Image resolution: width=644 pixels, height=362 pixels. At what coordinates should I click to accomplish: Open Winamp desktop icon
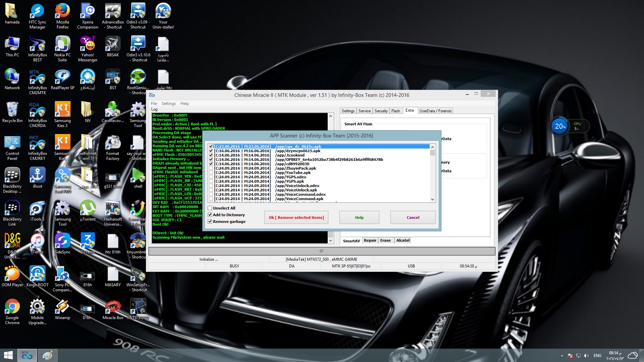pos(62,310)
